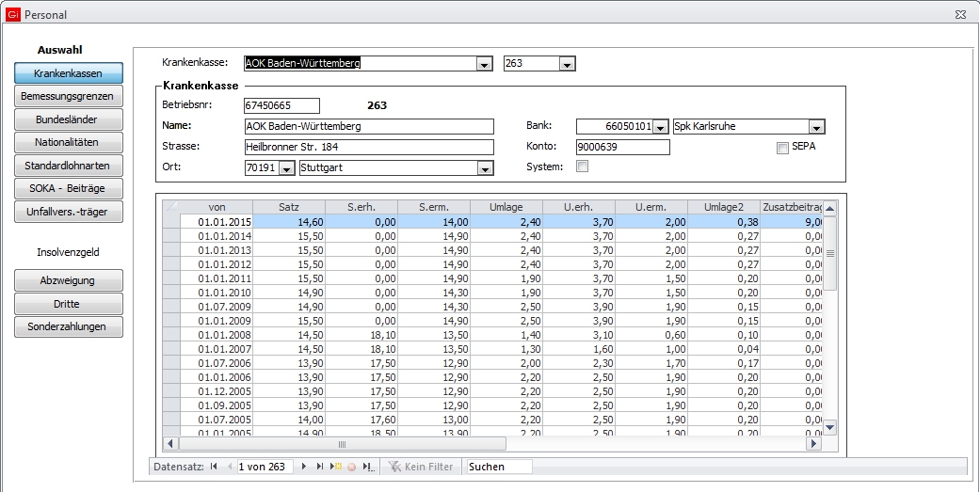Viewport: 980px width, 492px height.
Task: Click the last navigator icon with ellipsis
Action: 368,467
